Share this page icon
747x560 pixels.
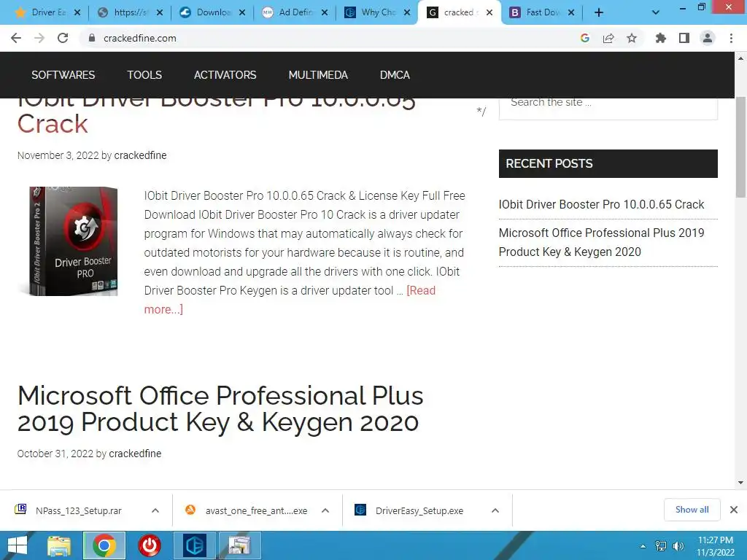[608, 38]
